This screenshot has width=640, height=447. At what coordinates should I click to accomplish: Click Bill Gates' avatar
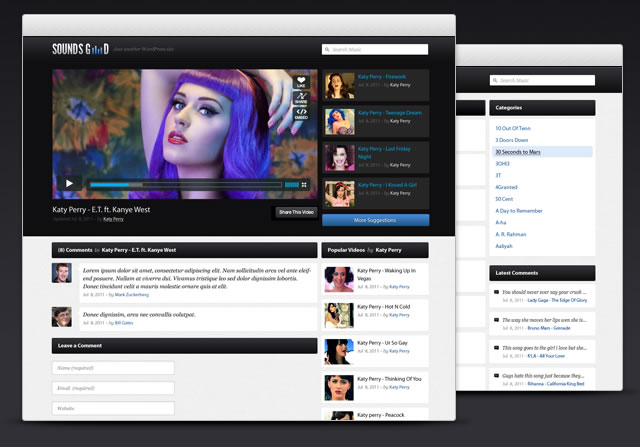[x=62, y=317]
